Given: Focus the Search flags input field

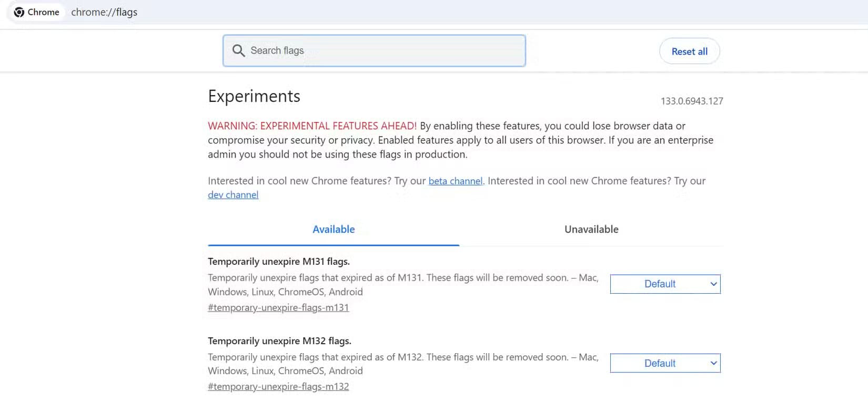Looking at the screenshot, I should coord(374,50).
